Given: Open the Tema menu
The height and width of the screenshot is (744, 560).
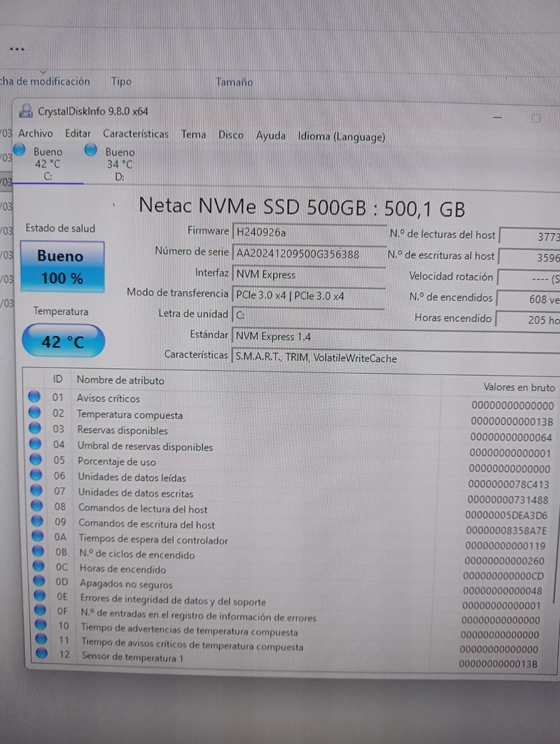Looking at the screenshot, I should tap(194, 134).
